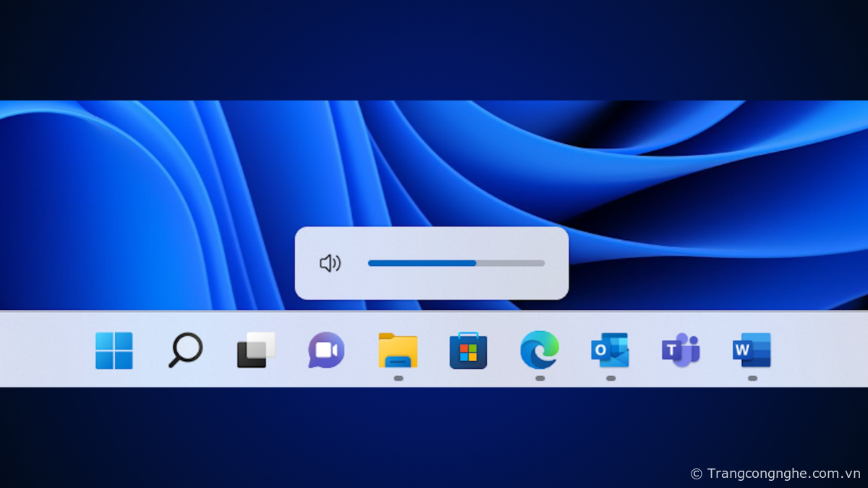Click the running indicator under File Explorer
This screenshot has height=488, width=868.
[398, 378]
